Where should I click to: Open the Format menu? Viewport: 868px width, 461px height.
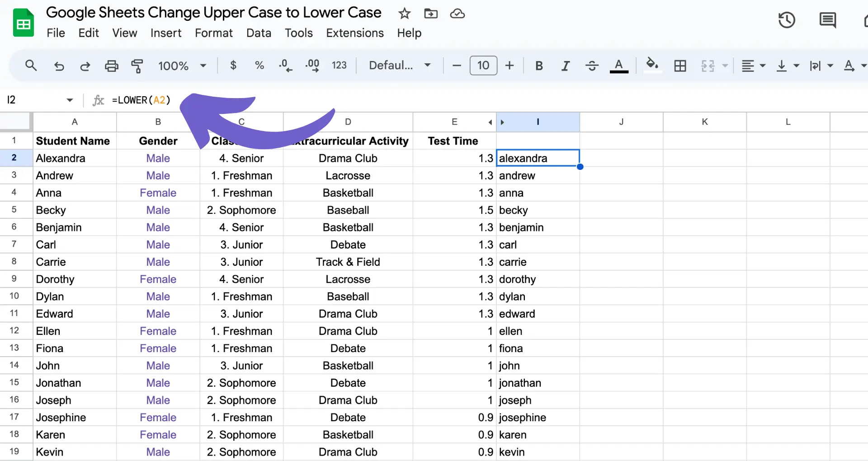(214, 33)
